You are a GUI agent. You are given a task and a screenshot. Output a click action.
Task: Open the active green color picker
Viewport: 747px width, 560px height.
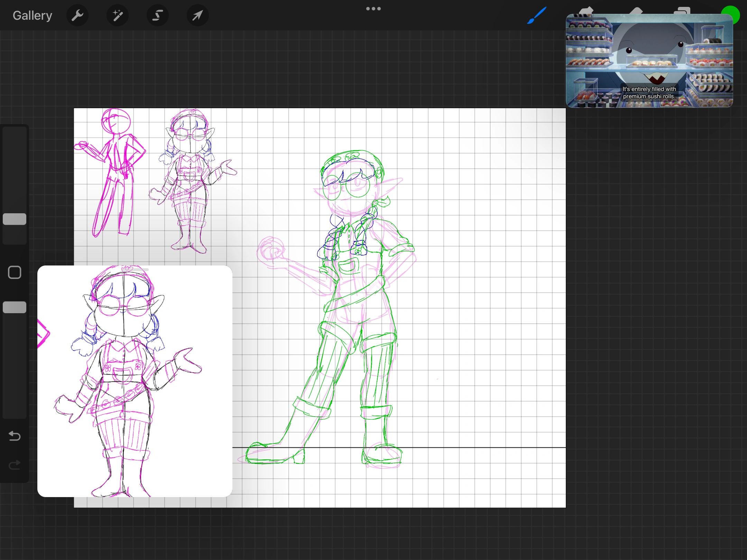click(731, 15)
